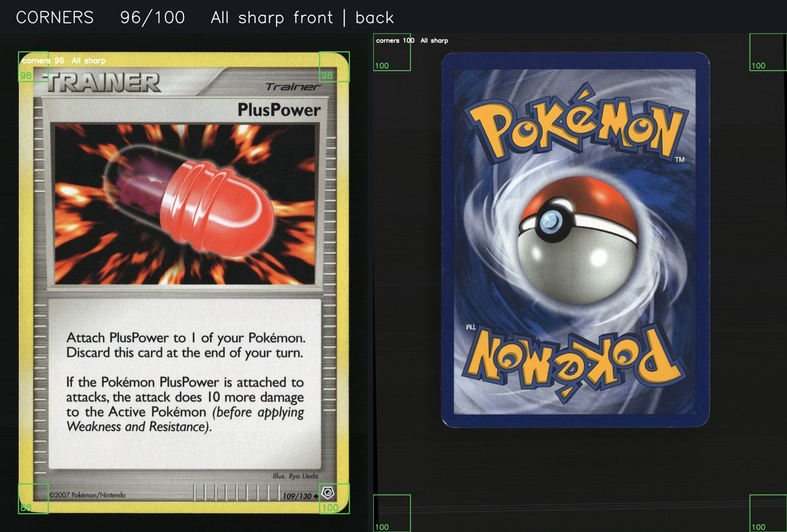
Task: Select the back panel's top-left 100 corner box
Action: pos(392,52)
